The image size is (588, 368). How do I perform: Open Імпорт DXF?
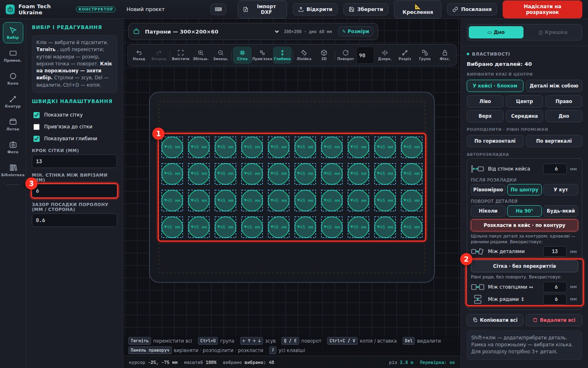click(x=262, y=9)
